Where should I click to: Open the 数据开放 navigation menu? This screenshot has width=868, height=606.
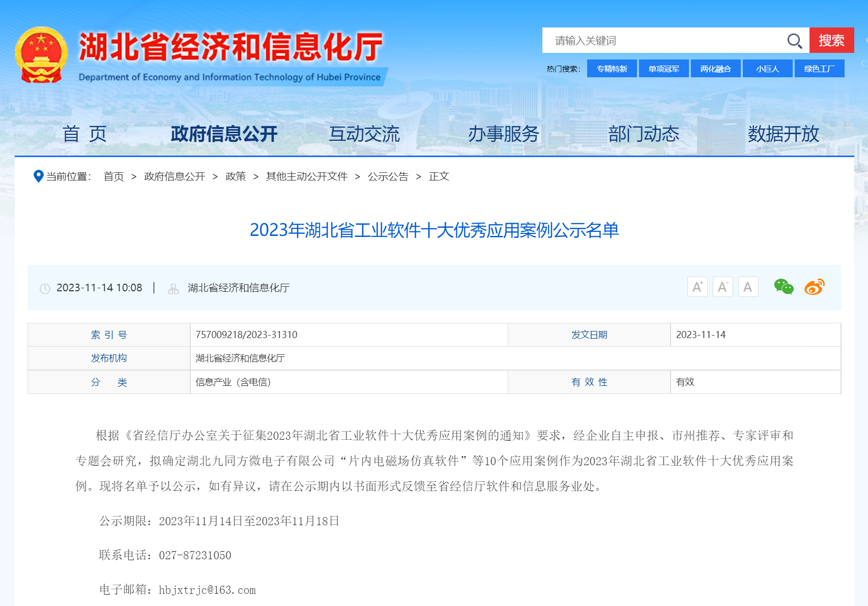[783, 134]
